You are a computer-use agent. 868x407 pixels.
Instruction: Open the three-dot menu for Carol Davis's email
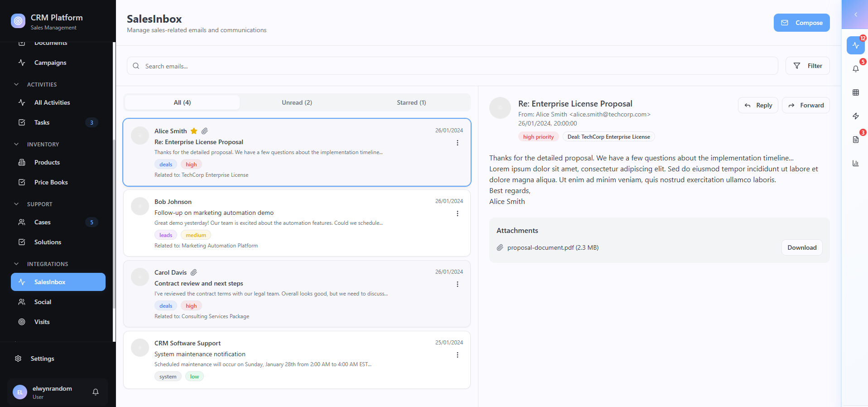point(457,284)
